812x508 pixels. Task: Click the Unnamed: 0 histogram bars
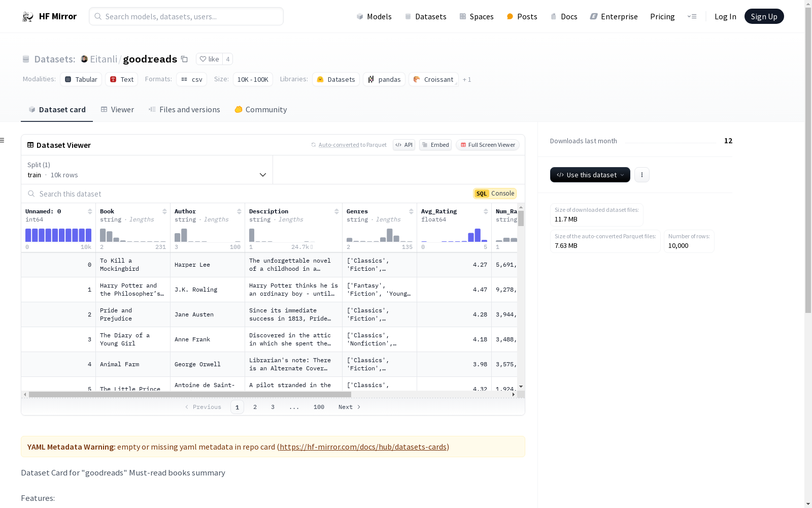(58, 235)
